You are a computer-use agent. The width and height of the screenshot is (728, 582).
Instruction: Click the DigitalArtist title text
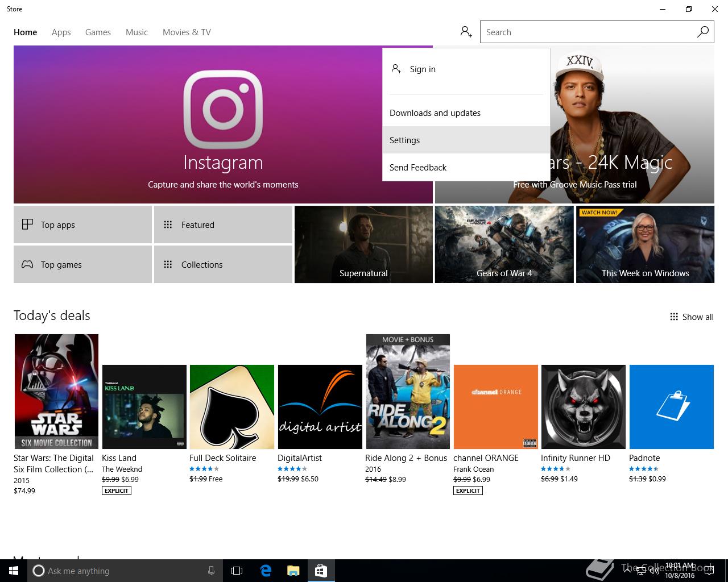[300, 458]
